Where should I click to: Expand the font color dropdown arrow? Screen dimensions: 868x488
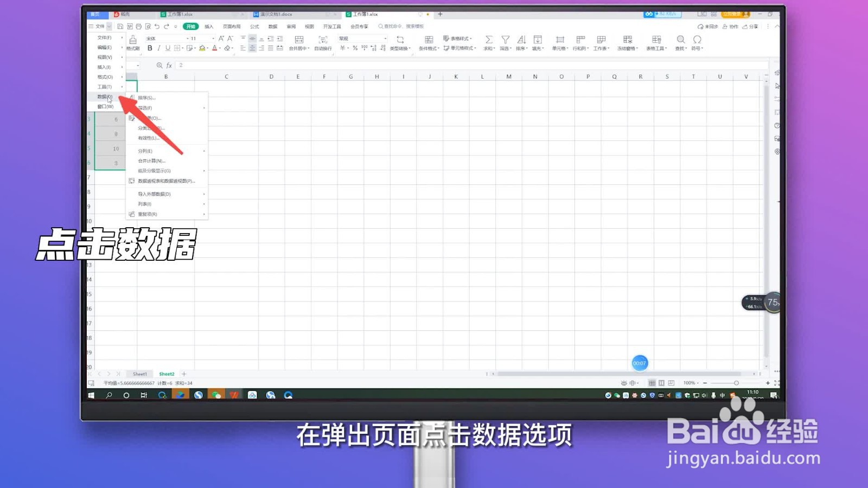click(220, 48)
